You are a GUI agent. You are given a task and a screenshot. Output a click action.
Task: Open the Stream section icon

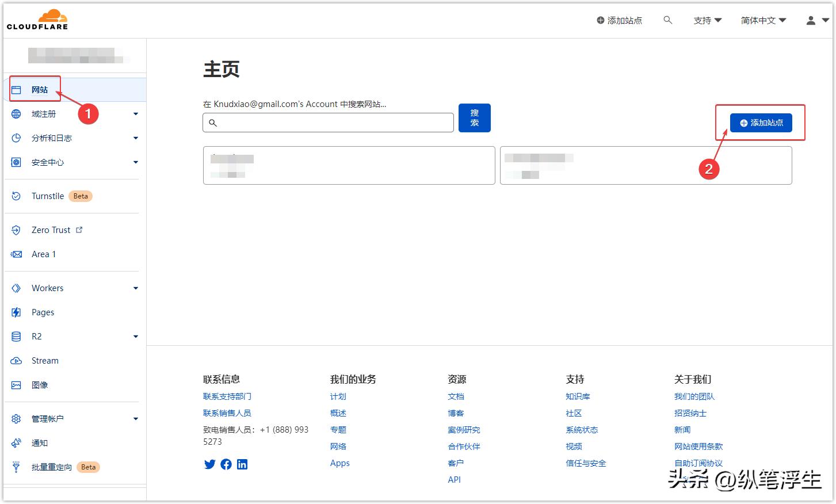coord(16,360)
